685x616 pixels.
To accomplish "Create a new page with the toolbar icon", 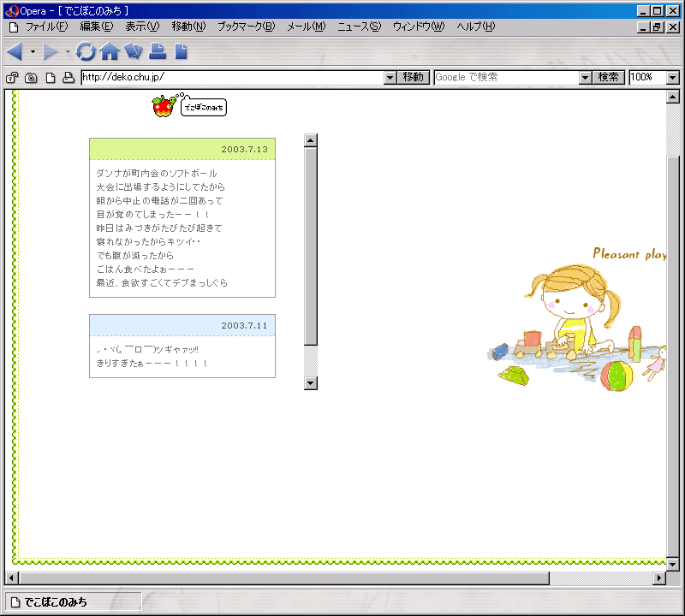I will (x=181, y=51).
